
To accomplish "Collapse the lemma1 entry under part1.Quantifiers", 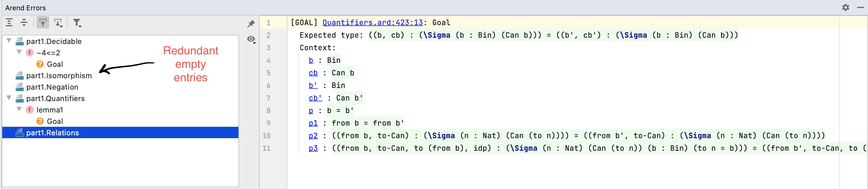I will (x=19, y=110).
